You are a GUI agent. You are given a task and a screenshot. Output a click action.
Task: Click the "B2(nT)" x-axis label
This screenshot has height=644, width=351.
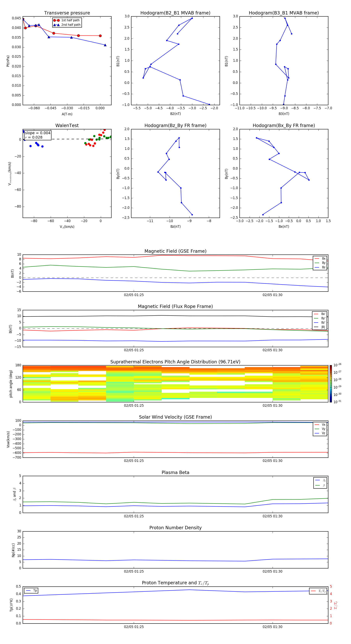pos(175,114)
